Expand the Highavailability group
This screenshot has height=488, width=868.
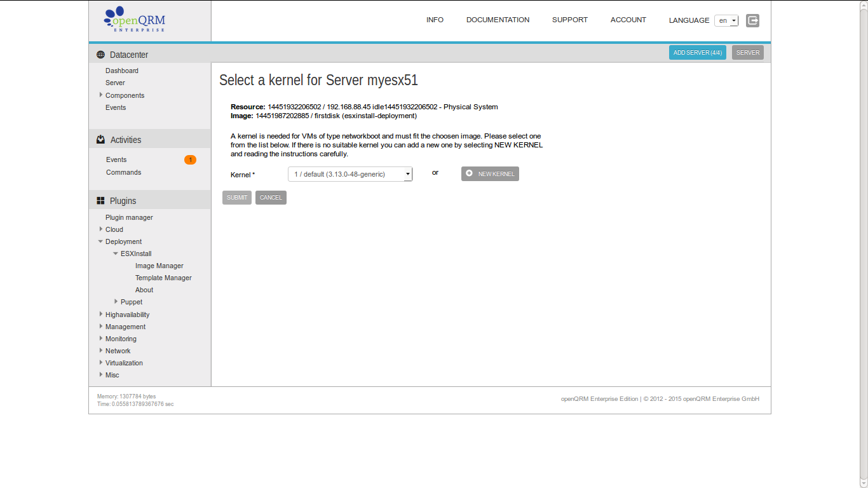point(100,314)
